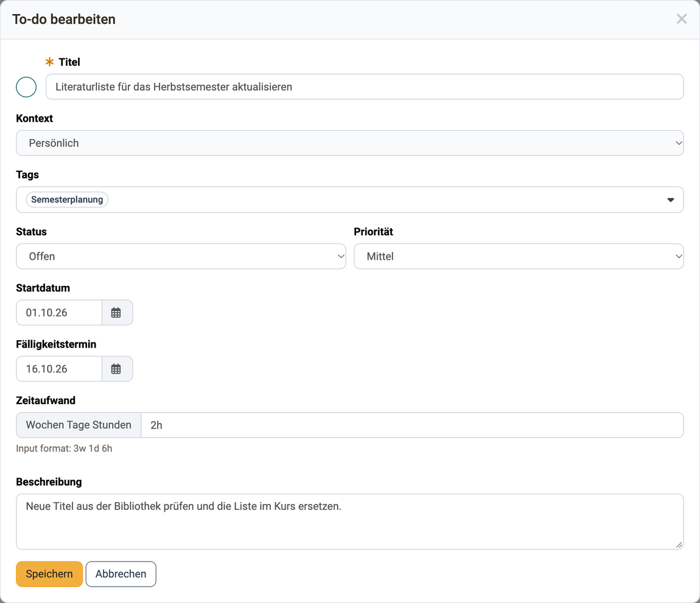Open calendar picker for Fälligkeitstermin
The width and height of the screenshot is (700, 603).
[x=117, y=369]
